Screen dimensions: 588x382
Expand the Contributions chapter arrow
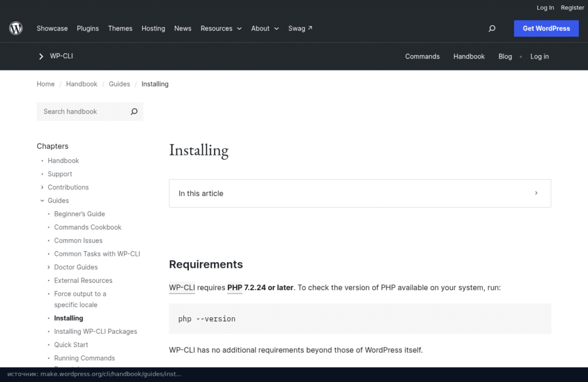42,187
